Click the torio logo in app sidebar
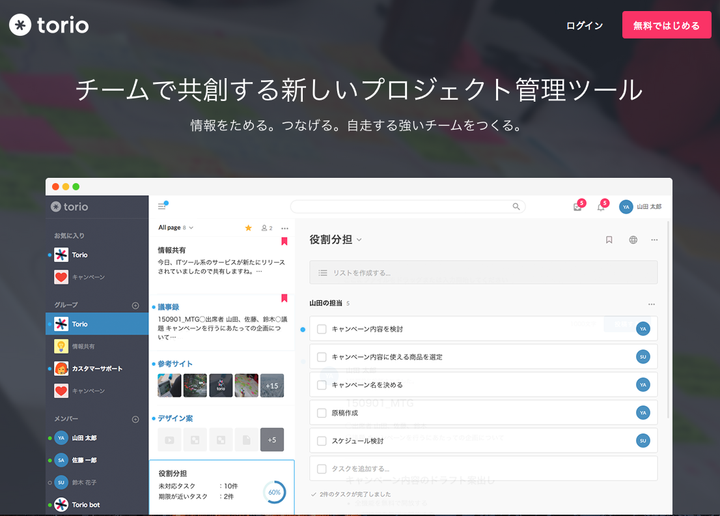Screen dimensions: 720x516 point(69,207)
